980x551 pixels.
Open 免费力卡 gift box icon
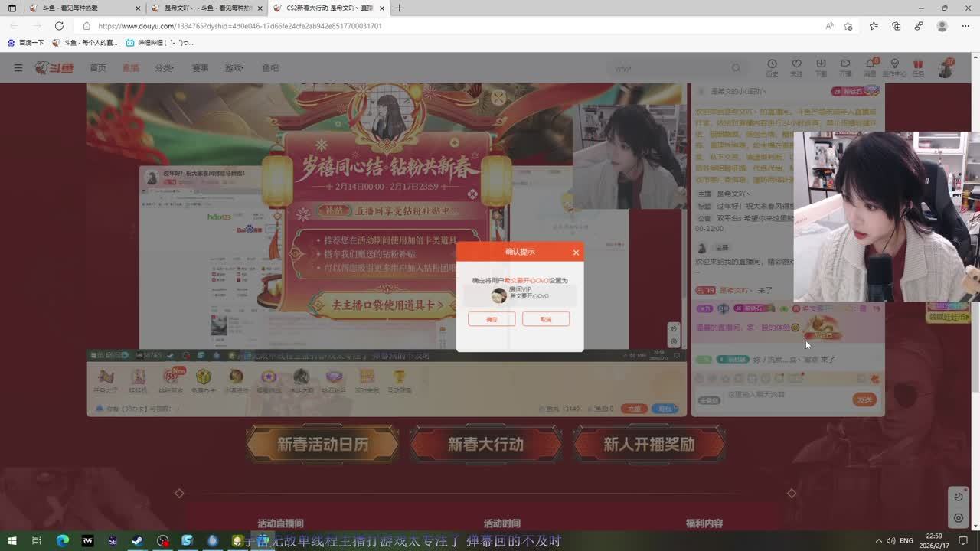203,380
